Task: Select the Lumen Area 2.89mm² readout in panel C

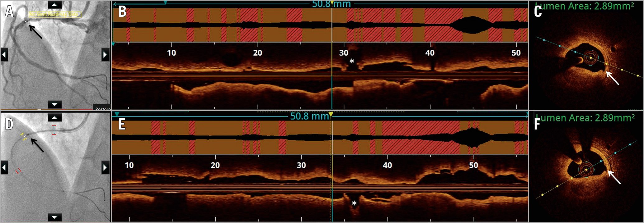Action: click(585, 6)
